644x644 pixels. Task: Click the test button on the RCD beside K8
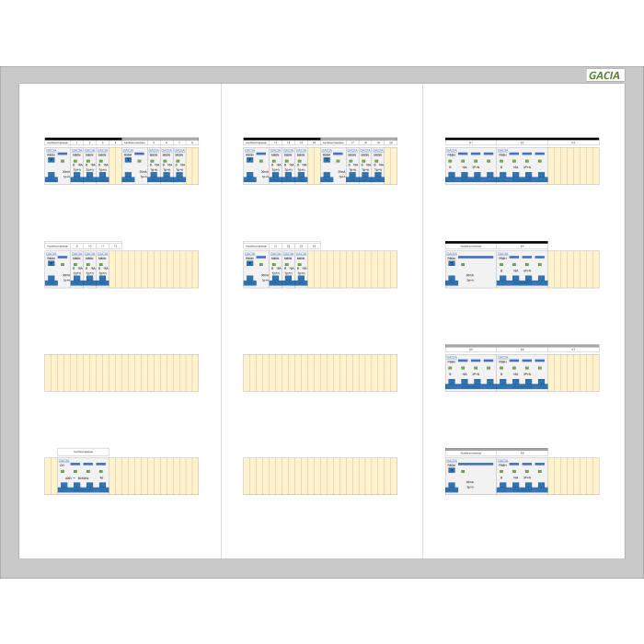451,471
